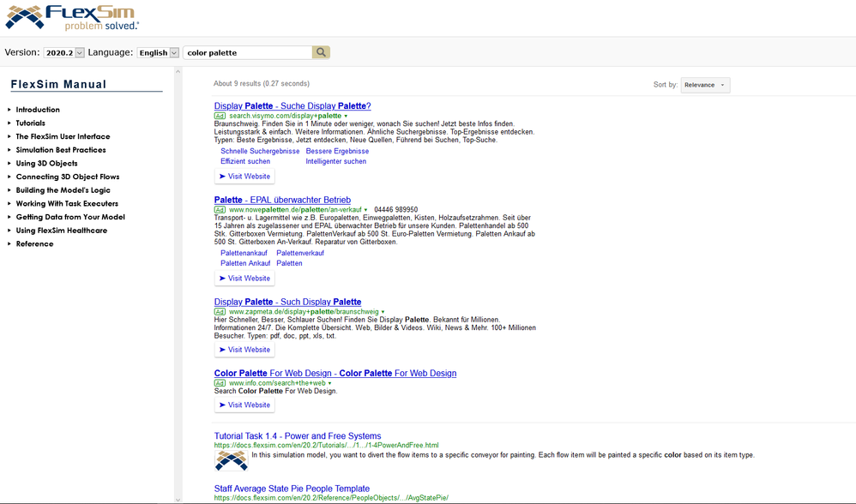Click sidebar scrollbar down arrow

(x=178, y=499)
